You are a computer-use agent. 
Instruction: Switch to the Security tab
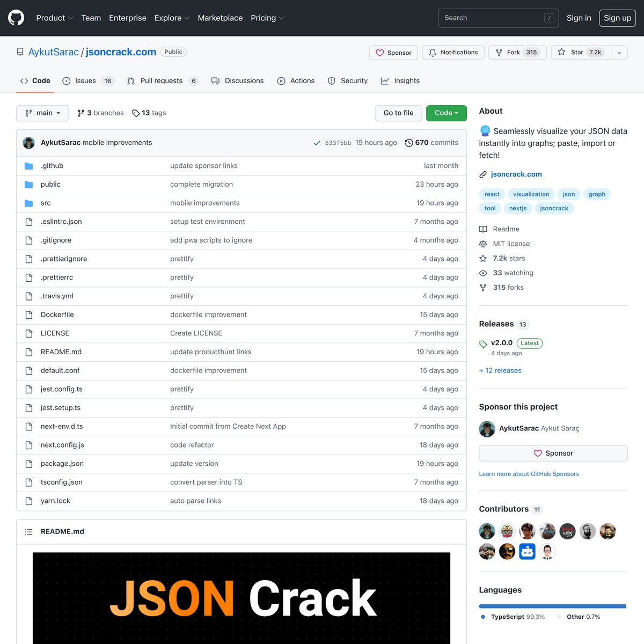[x=348, y=81]
